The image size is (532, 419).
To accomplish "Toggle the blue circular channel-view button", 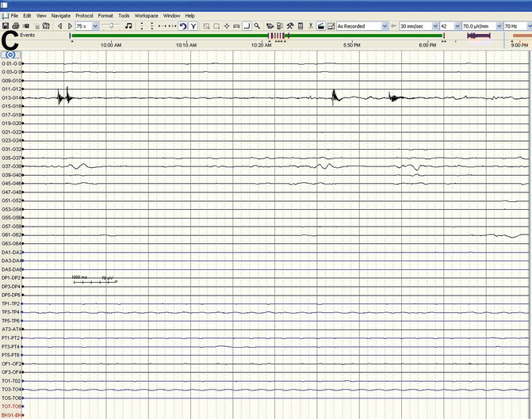I will (x=13, y=55).
